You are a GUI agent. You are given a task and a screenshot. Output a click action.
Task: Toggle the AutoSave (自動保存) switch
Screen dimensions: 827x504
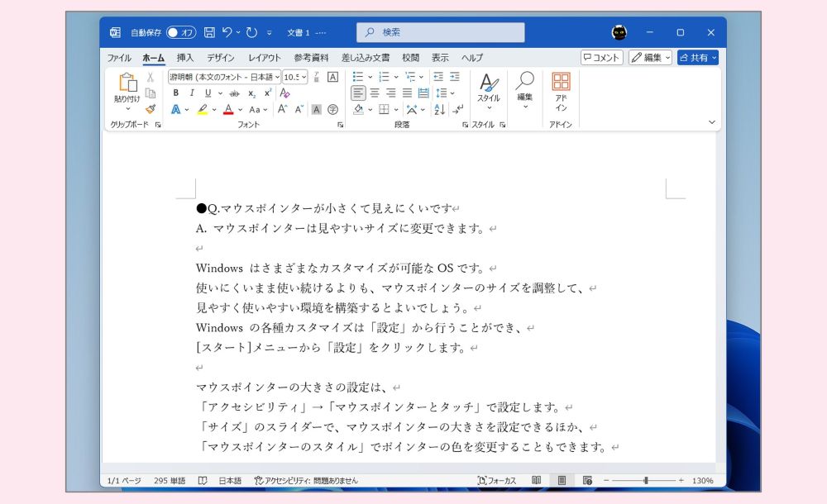tap(181, 33)
